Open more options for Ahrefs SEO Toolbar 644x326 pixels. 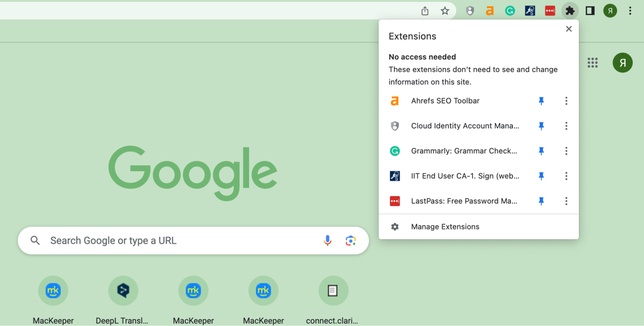point(566,101)
